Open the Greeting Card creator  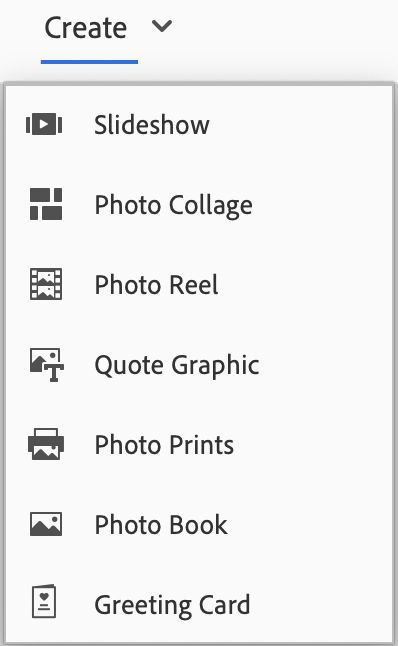pyautogui.click(x=199, y=604)
